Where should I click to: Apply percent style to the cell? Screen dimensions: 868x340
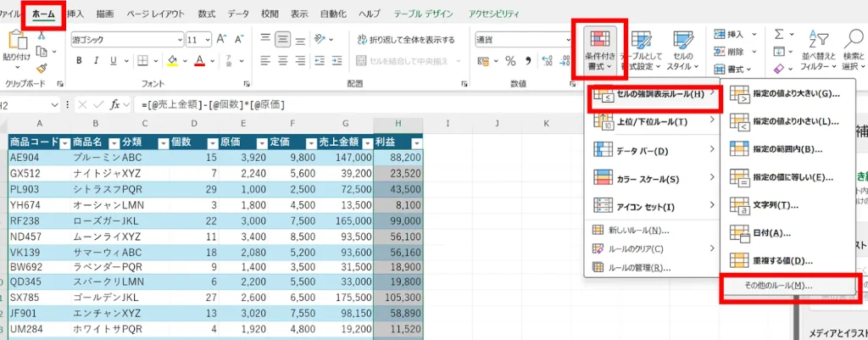pos(510,60)
